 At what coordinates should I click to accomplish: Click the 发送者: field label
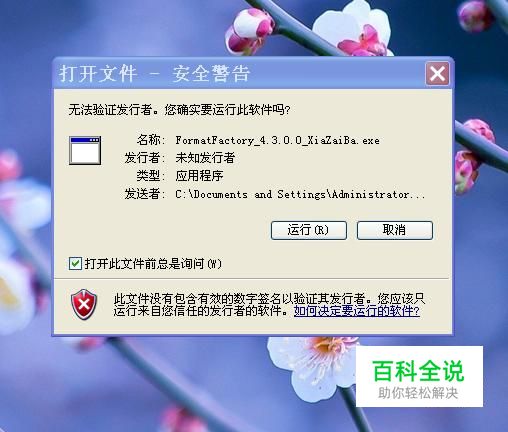pos(145,194)
